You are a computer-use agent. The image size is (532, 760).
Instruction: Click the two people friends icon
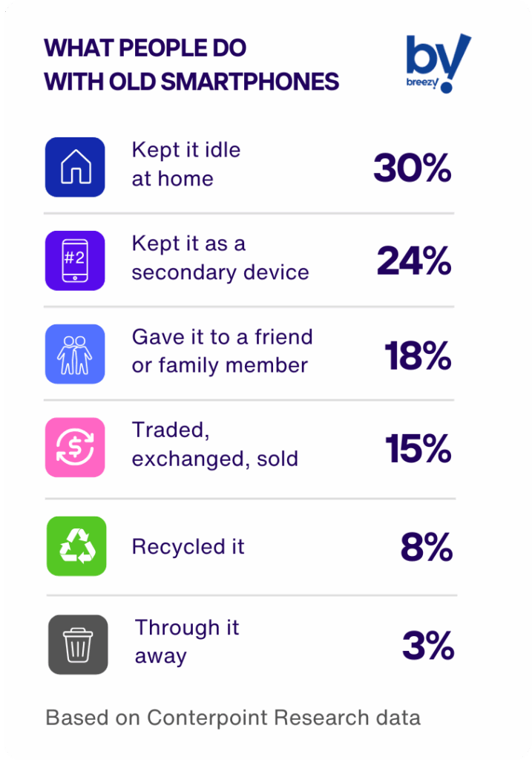[75, 354]
